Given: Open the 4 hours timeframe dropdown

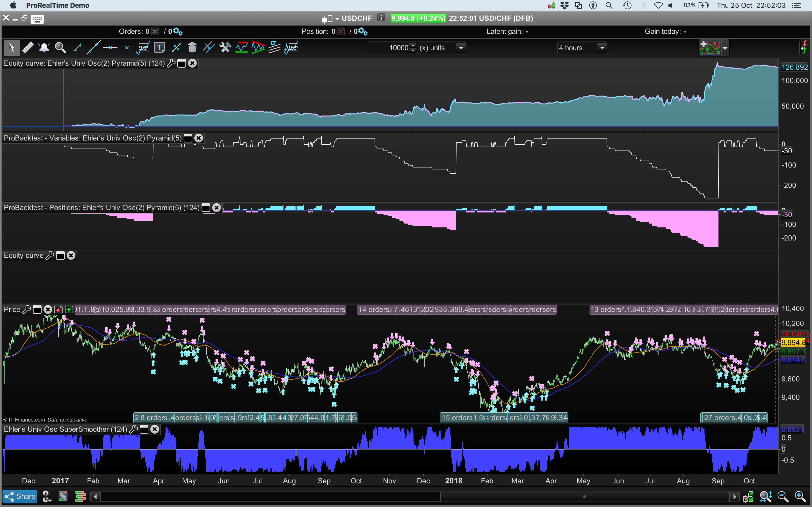Looking at the screenshot, I should coord(602,48).
